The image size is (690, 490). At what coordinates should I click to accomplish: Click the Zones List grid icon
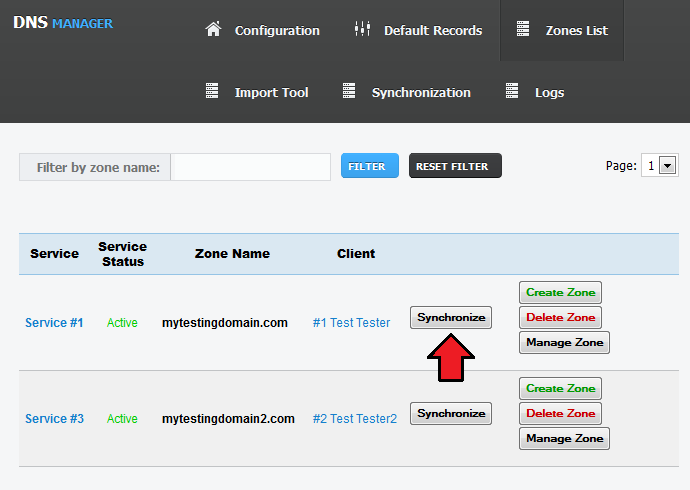(x=523, y=30)
